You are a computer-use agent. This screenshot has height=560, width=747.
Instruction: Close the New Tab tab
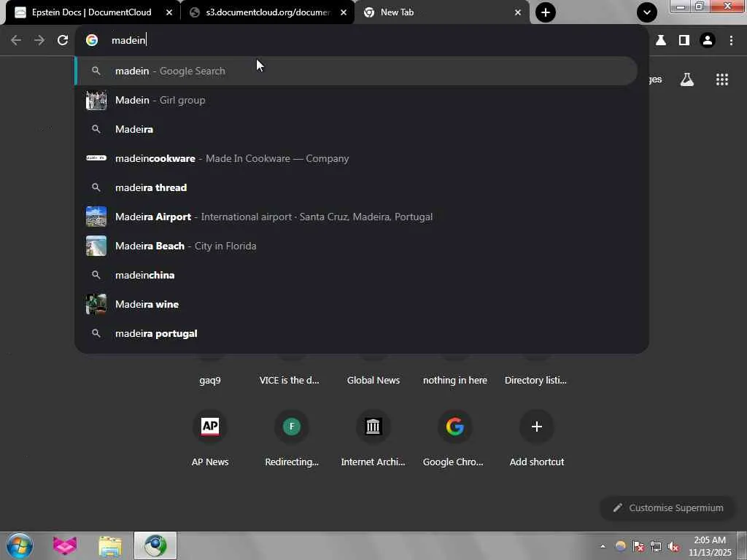(x=518, y=12)
